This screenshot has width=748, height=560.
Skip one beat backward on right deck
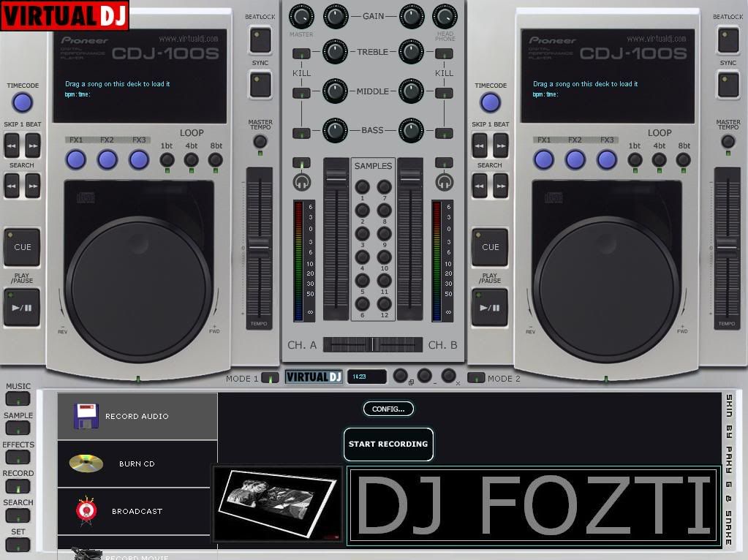[x=480, y=145]
